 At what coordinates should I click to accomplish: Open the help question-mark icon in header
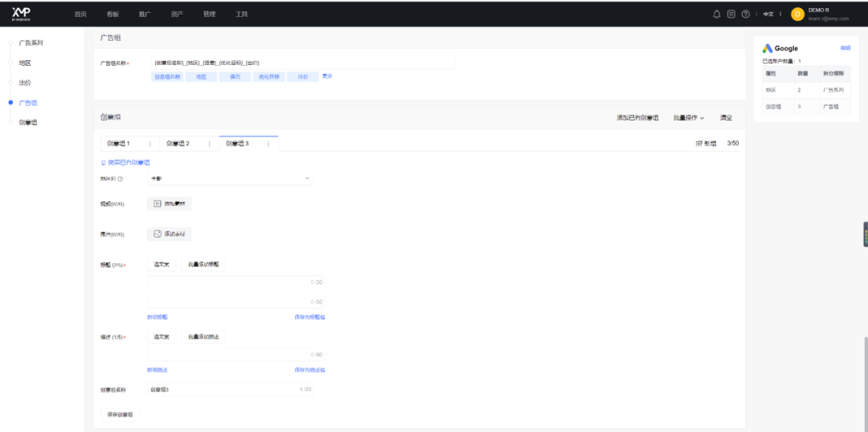coord(746,14)
